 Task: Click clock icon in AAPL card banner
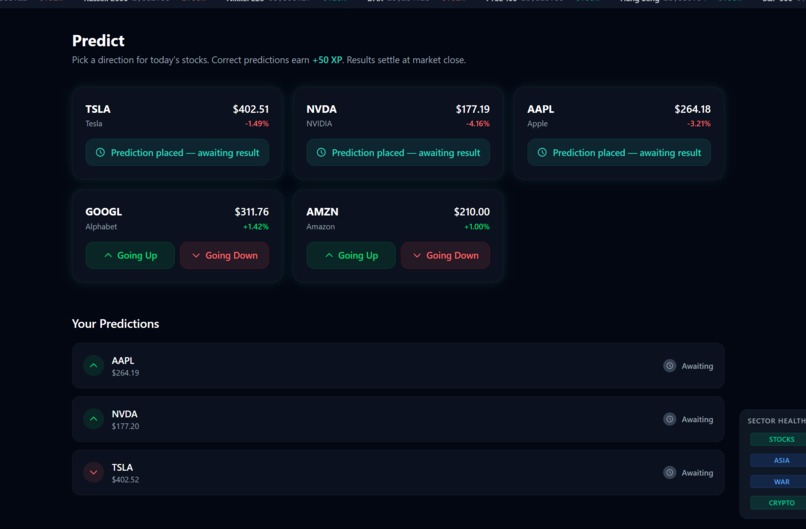pyautogui.click(x=542, y=153)
